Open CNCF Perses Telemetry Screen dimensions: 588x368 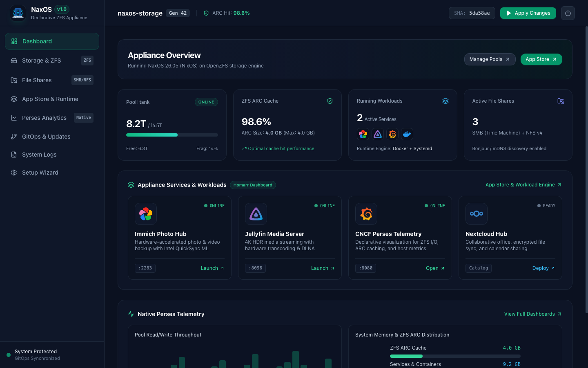[435, 268]
